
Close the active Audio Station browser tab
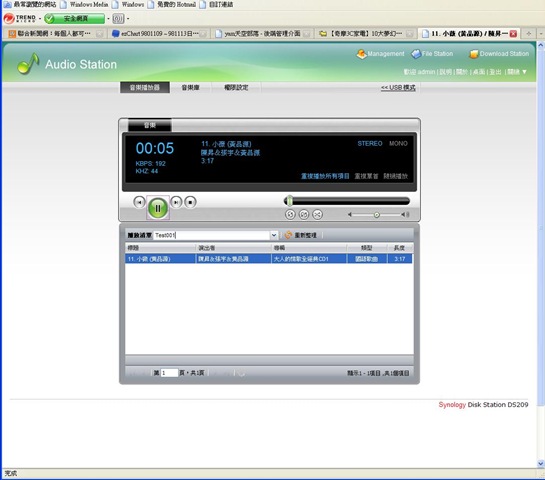point(513,34)
